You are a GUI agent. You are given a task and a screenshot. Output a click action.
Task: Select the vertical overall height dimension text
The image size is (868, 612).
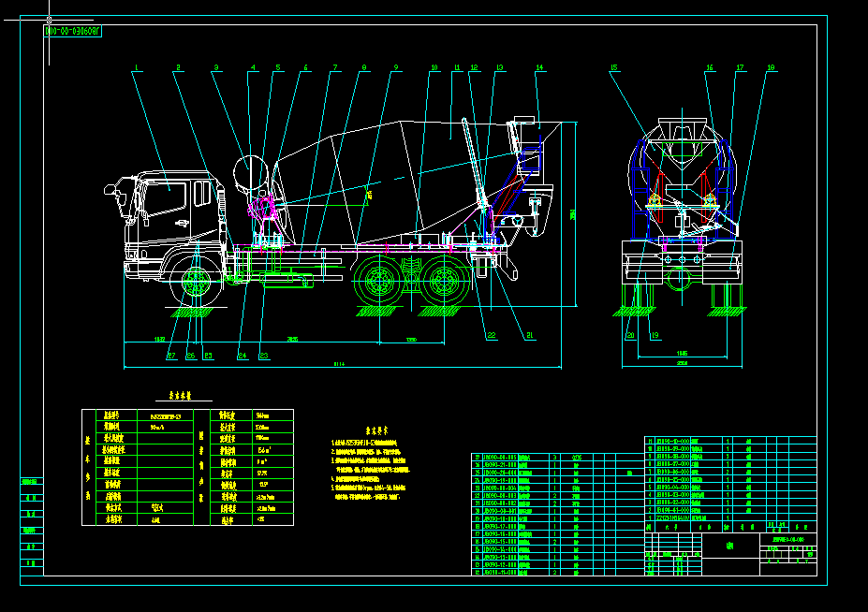pos(573,214)
